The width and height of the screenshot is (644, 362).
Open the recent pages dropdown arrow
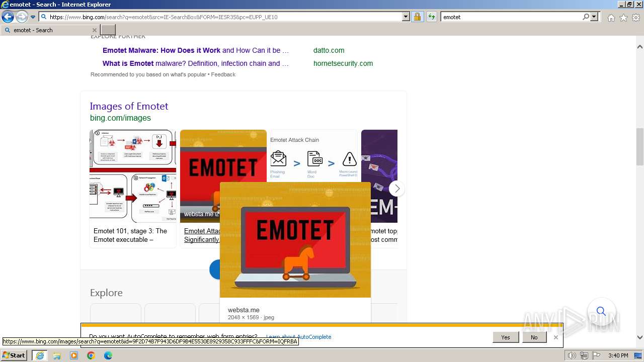[33, 17]
